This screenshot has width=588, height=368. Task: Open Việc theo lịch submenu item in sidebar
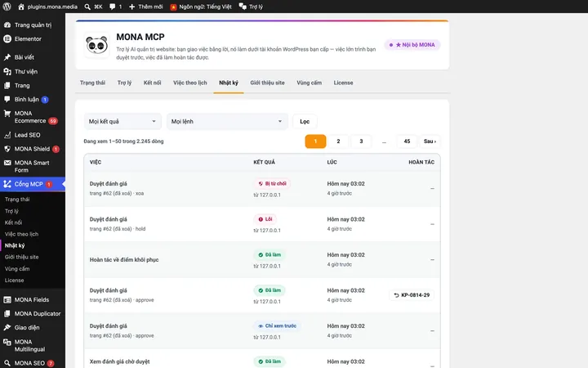[x=21, y=234]
